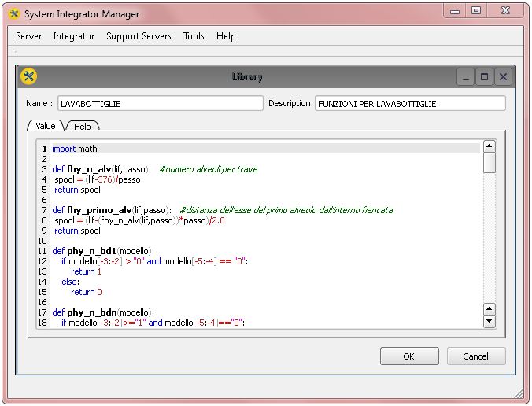The height and width of the screenshot is (406, 532).
Task: Switch to the Value tab
Action: (45, 126)
